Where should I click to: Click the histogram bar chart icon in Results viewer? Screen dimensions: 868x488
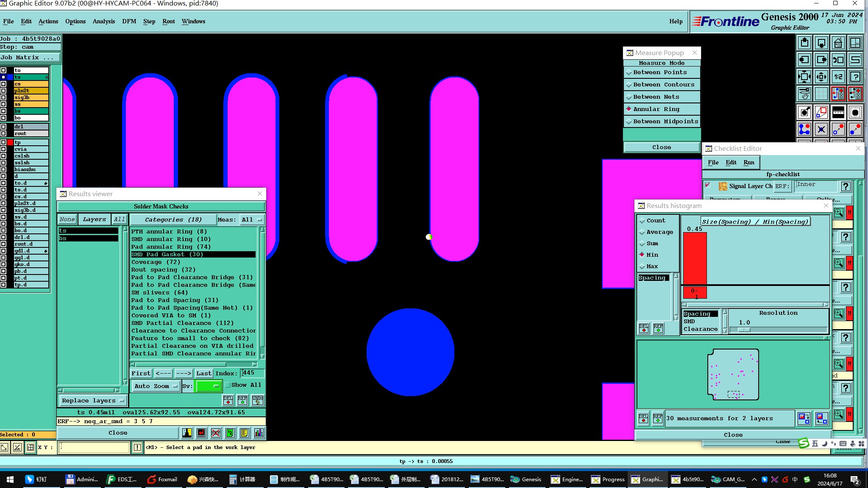pos(259,433)
